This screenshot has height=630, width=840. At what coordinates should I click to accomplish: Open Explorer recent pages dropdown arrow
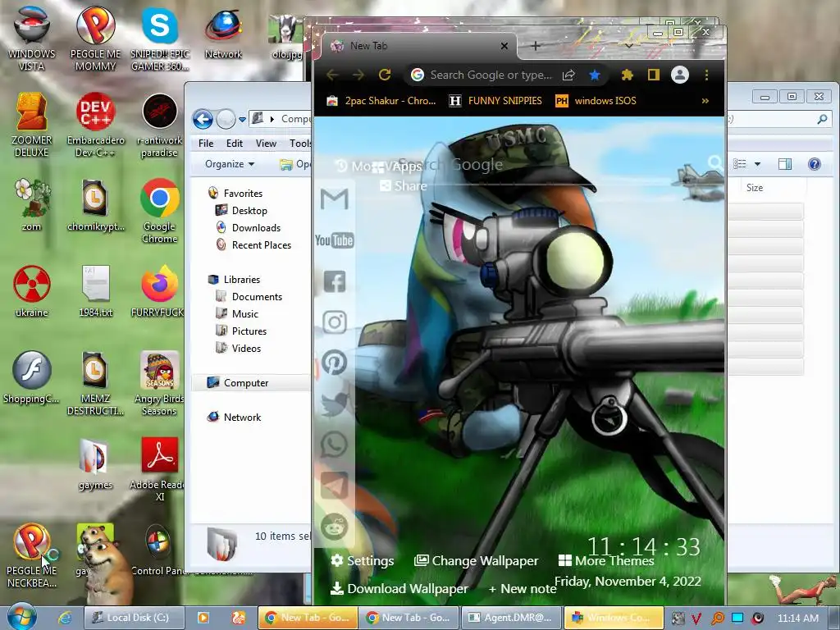pos(242,120)
